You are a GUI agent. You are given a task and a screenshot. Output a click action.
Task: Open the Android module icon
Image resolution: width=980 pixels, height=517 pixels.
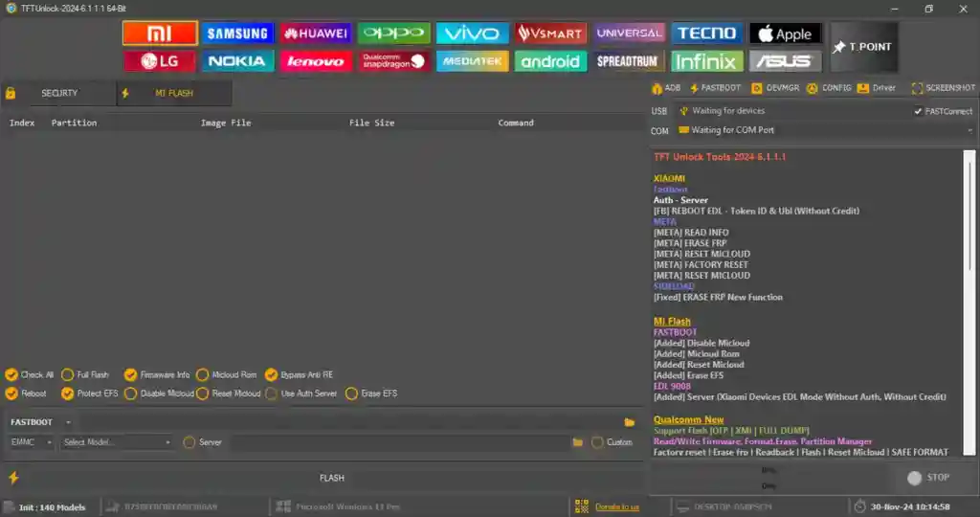point(550,61)
